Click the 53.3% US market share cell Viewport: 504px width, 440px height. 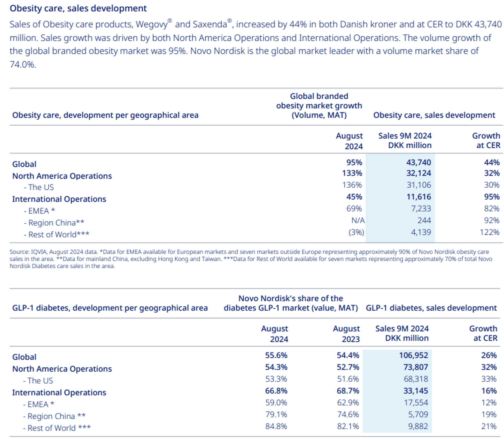(276, 379)
